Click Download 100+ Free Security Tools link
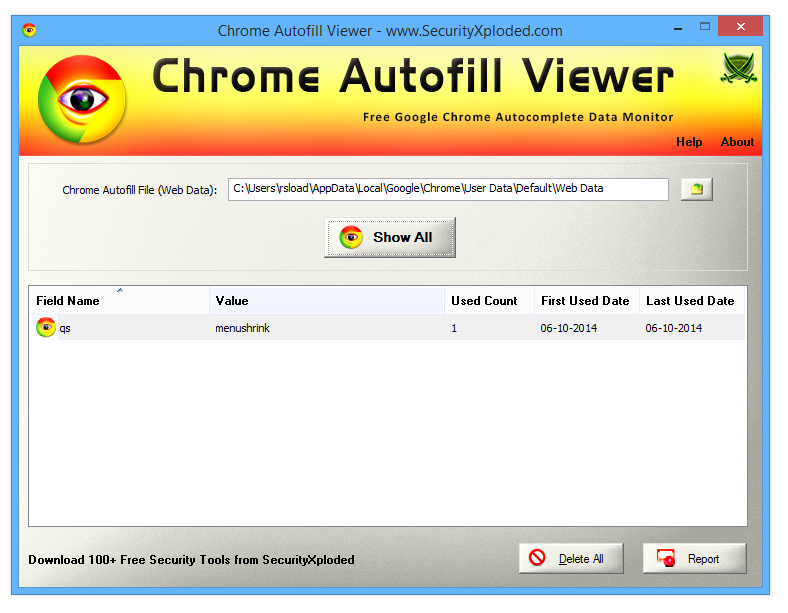The width and height of the screenshot is (788, 613). 191,560
